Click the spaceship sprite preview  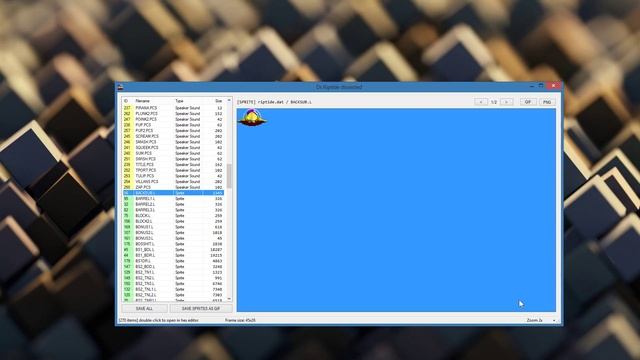point(251,118)
